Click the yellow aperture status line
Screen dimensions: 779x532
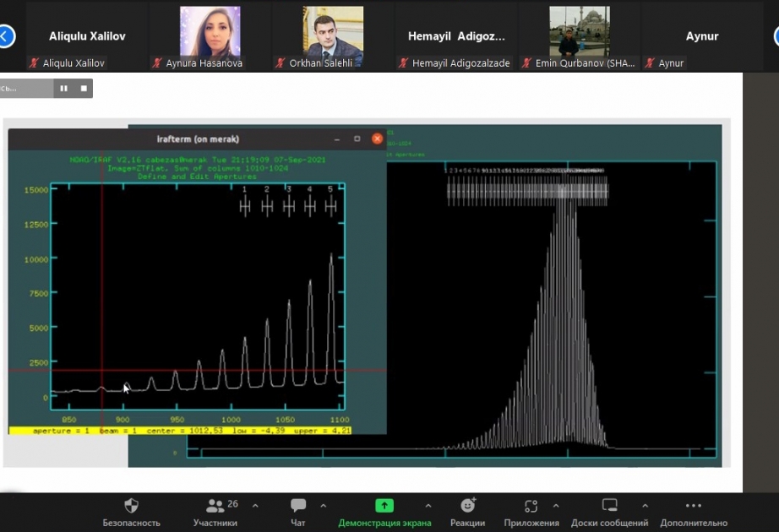[x=180, y=431]
